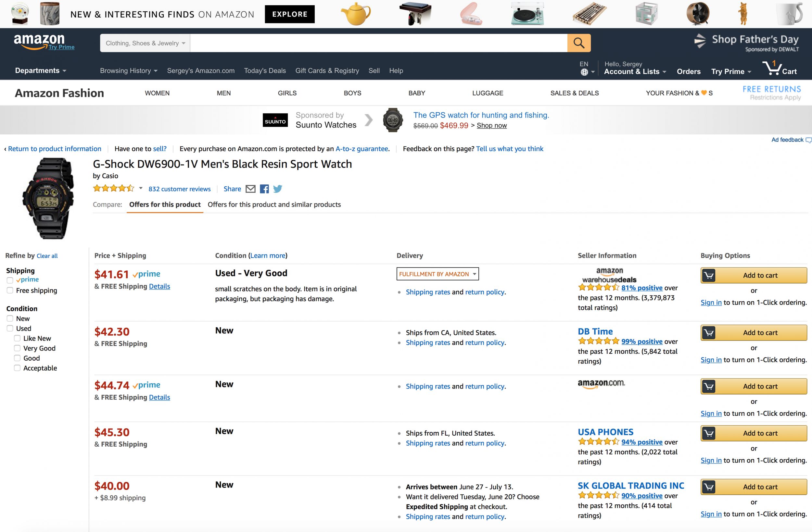Open SK GLOBAL TRADING INC seller link
The width and height of the screenshot is (812, 532).
point(631,486)
